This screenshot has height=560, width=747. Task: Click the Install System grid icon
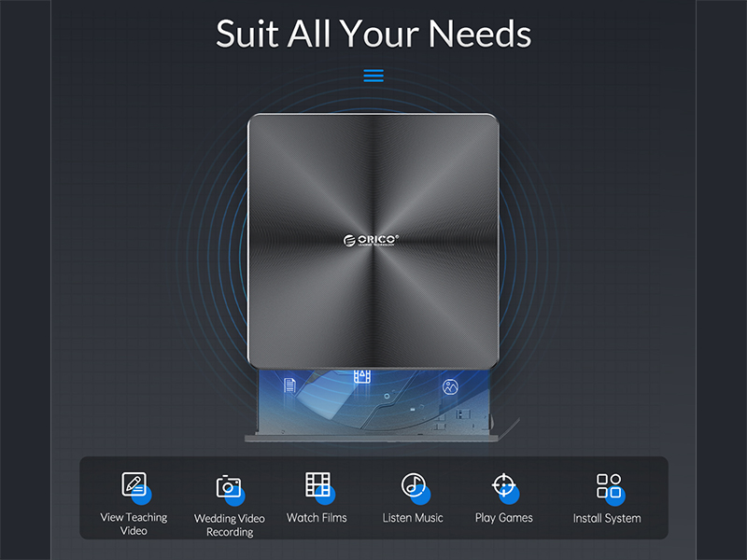tap(608, 485)
